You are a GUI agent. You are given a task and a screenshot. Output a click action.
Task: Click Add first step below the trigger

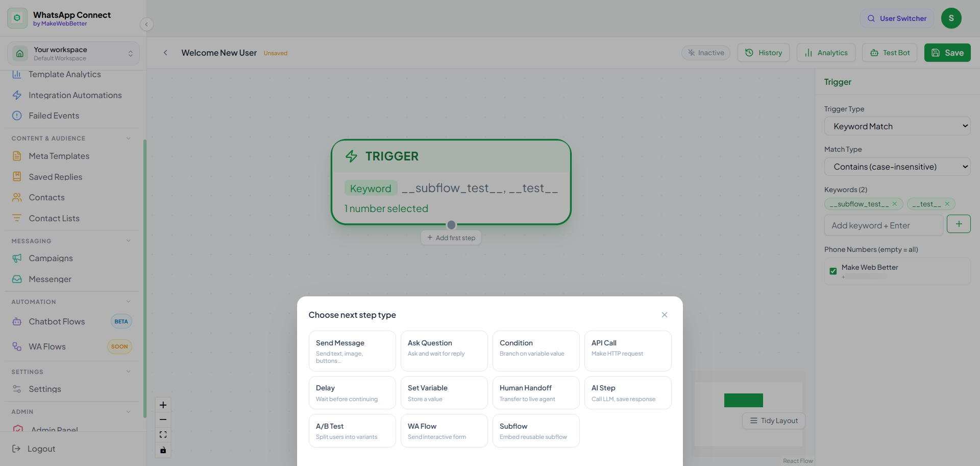tap(451, 238)
